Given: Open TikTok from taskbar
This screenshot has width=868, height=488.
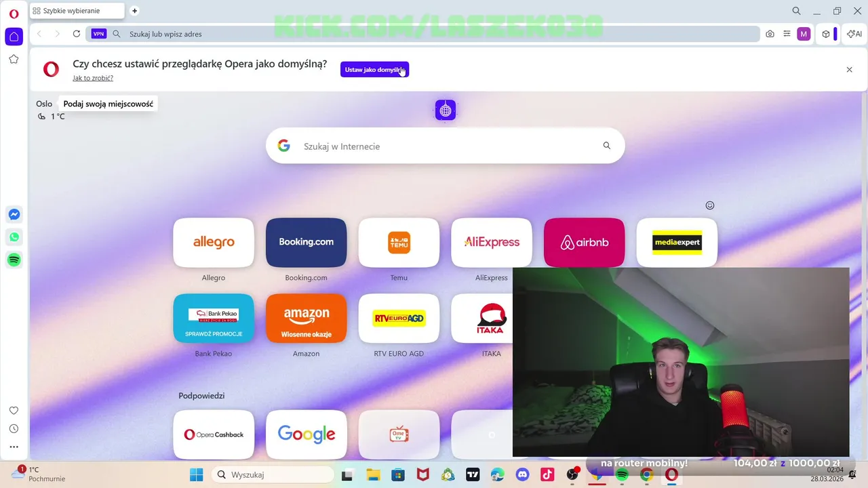Looking at the screenshot, I should (547, 474).
